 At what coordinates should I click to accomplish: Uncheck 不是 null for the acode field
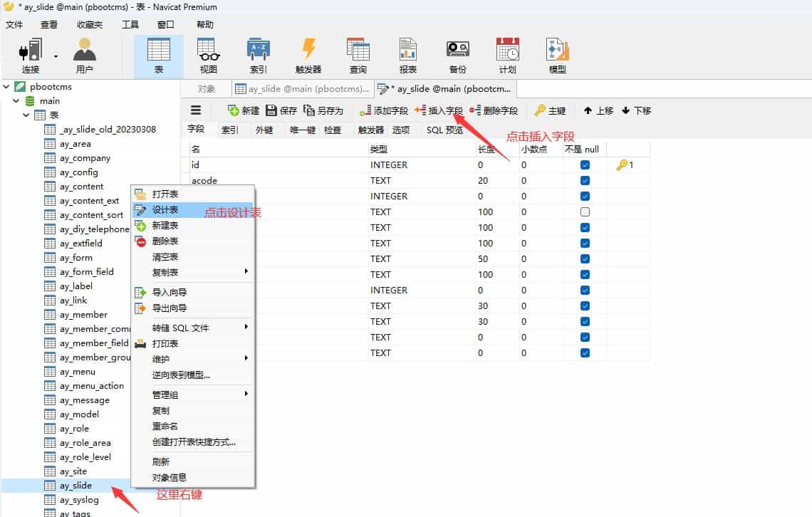point(585,180)
